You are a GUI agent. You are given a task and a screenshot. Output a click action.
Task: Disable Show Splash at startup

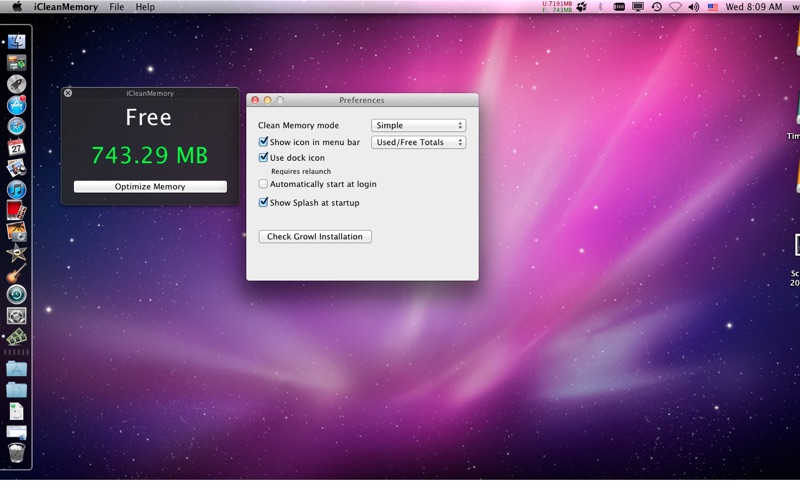[264, 203]
